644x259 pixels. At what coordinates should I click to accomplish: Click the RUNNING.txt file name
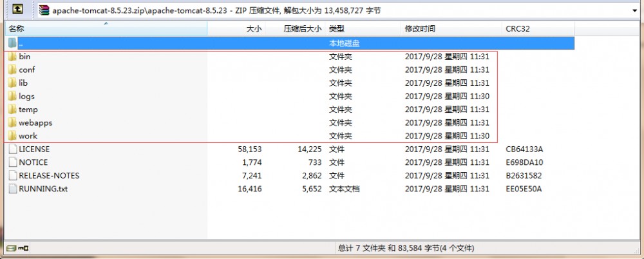[43, 189]
